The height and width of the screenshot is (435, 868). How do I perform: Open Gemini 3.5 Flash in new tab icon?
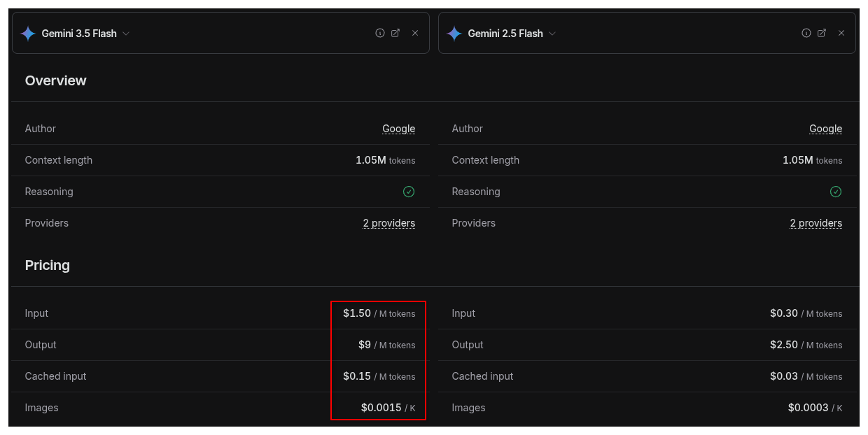pyautogui.click(x=395, y=33)
